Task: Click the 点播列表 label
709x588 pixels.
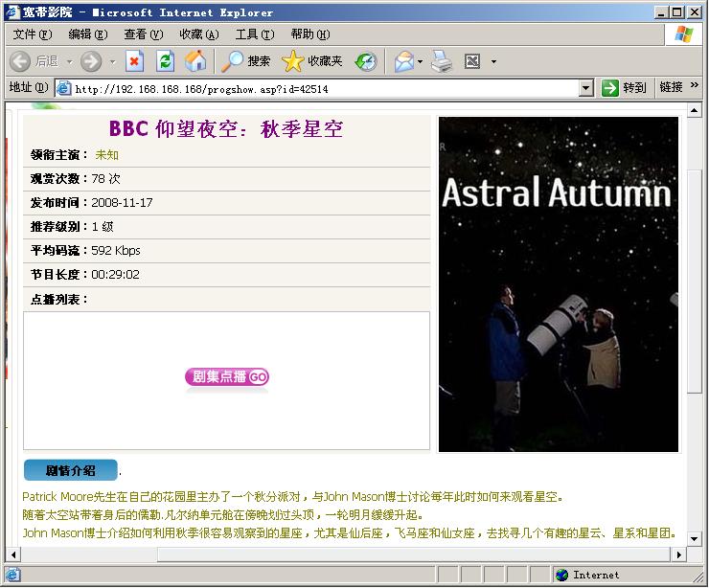Action: click(x=59, y=299)
